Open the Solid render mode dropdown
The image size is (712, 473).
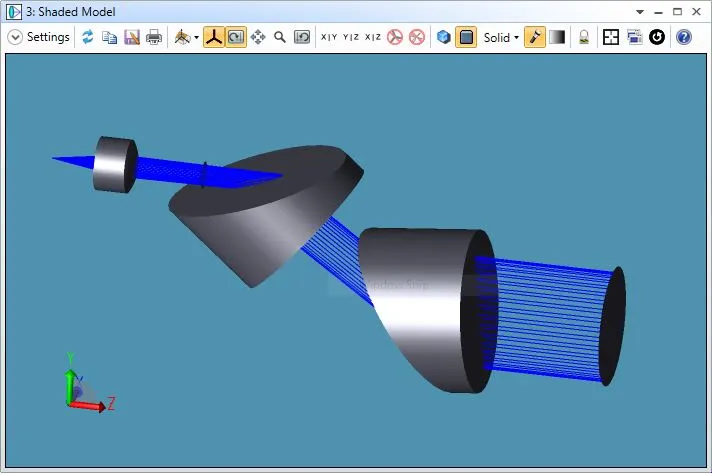pos(500,37)
